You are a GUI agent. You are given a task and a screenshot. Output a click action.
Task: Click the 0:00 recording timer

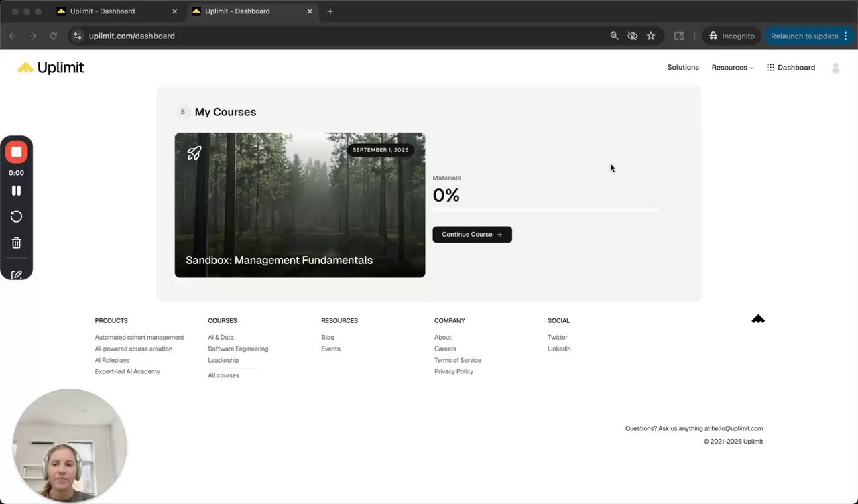pos(17,173)
